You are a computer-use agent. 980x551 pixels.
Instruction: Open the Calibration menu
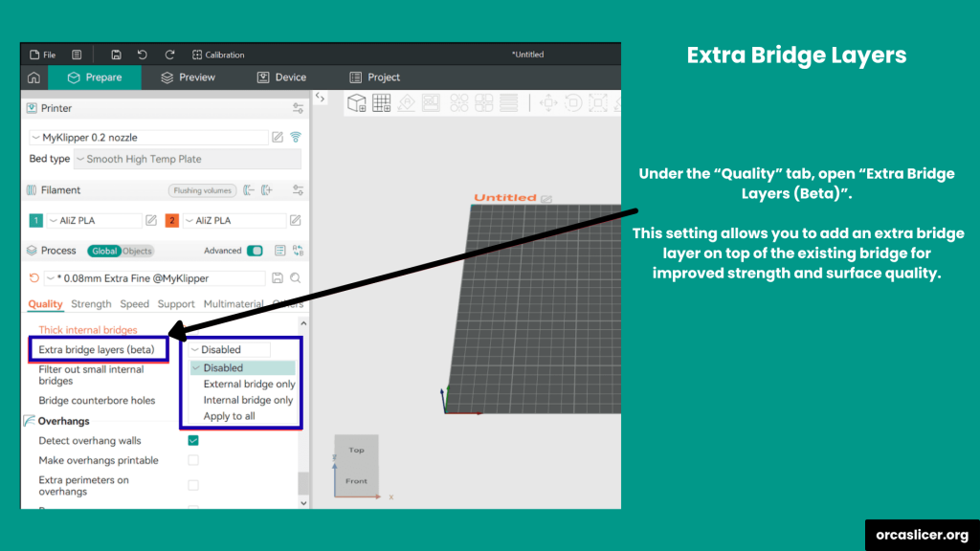pyautogui.click(x=218, y=55)
